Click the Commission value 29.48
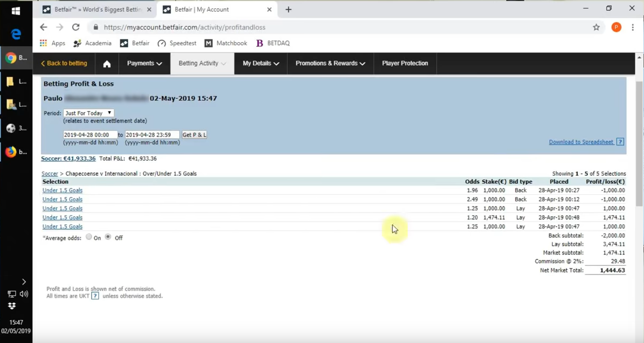The height and width of the screenshot is (343, 644). point(618,261)
